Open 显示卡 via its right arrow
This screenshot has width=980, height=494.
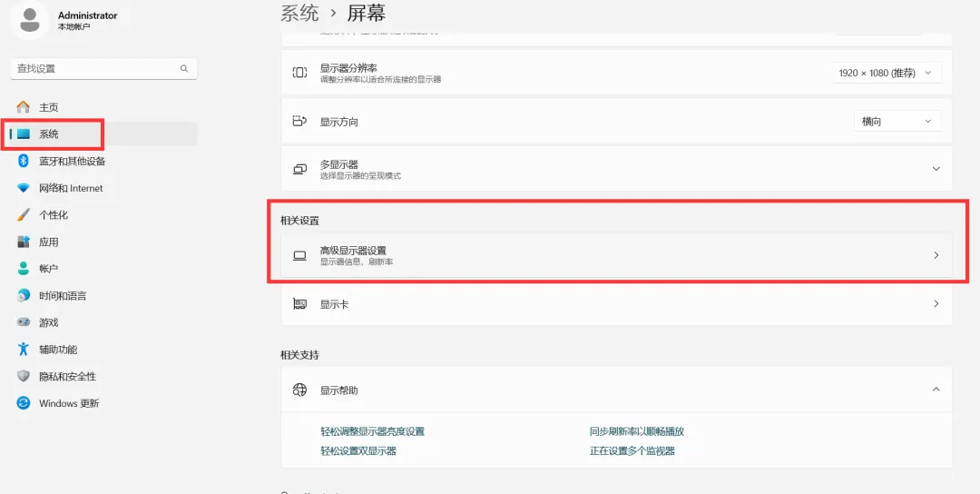936,304
